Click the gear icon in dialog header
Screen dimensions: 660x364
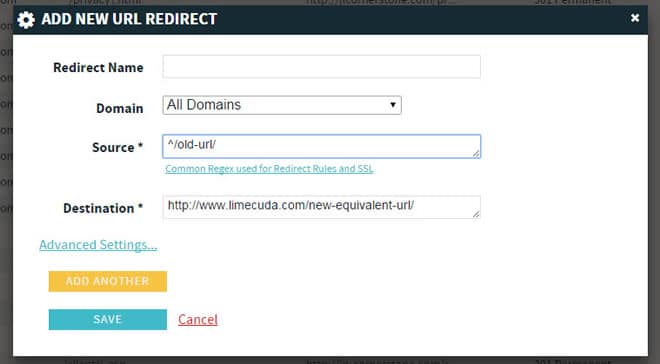(x=26, y=19)
